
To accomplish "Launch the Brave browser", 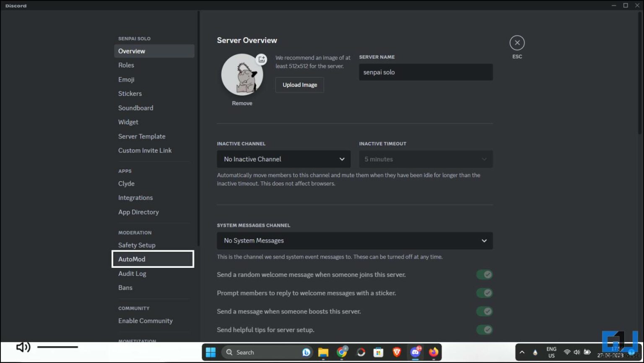I will point(396,352).
